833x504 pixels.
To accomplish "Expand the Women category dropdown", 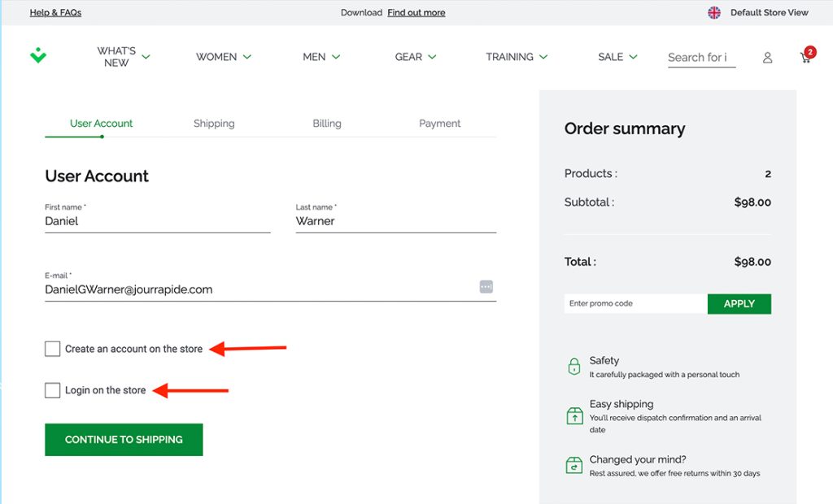I will 224,57.
